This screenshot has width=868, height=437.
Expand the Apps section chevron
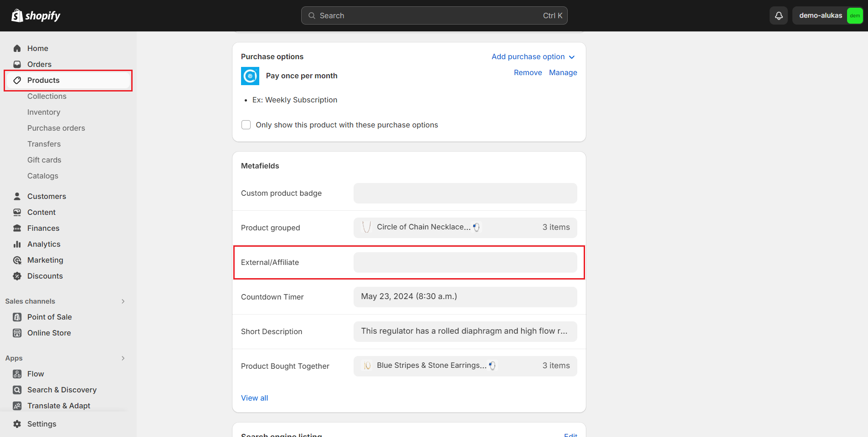[123, 358]
